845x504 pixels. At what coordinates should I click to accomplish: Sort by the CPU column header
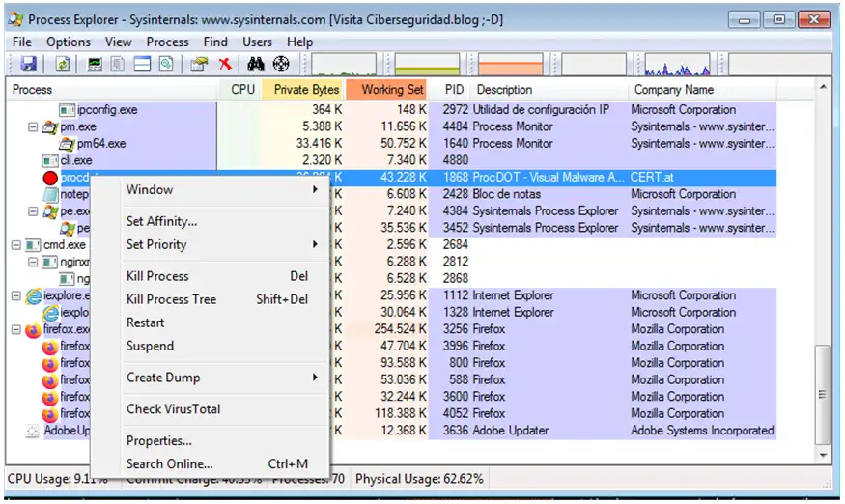239,90
